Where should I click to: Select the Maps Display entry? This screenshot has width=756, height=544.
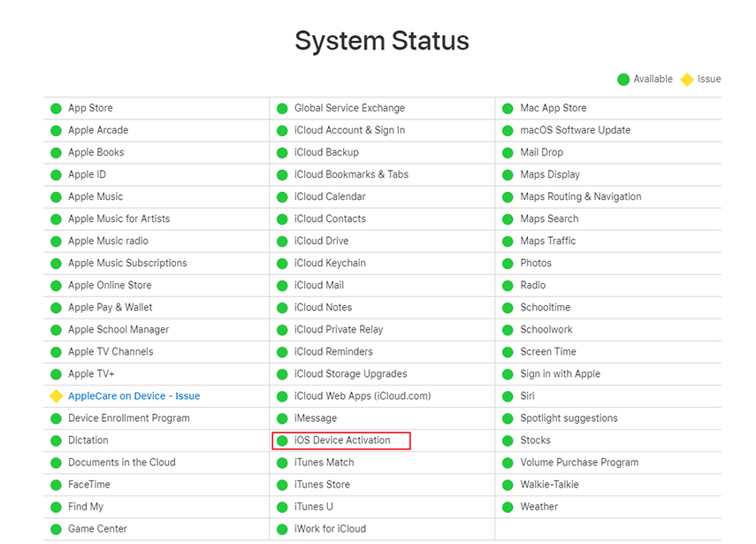point(550,174)
